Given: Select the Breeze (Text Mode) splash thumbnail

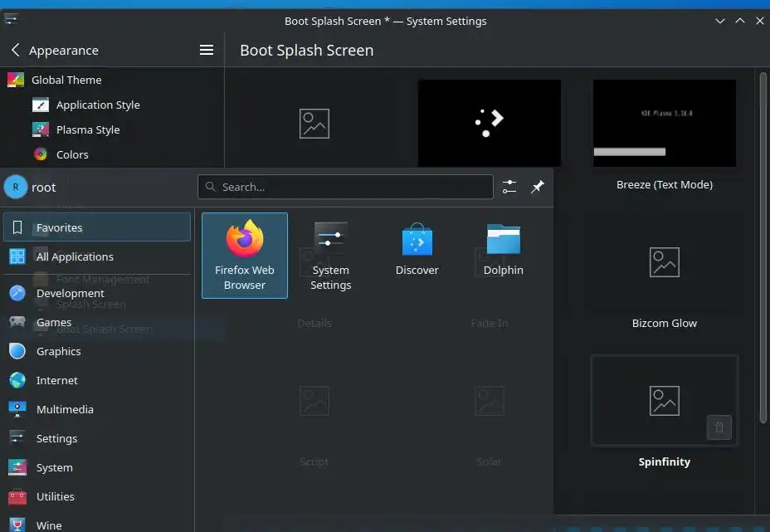Looking at the screenshot, I should click(x=665, y=124).
